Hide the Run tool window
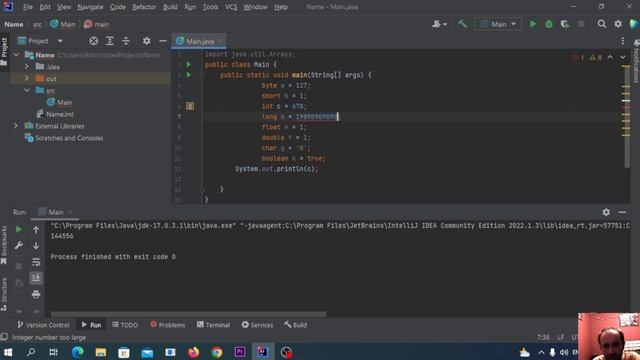 pos(622,212)
